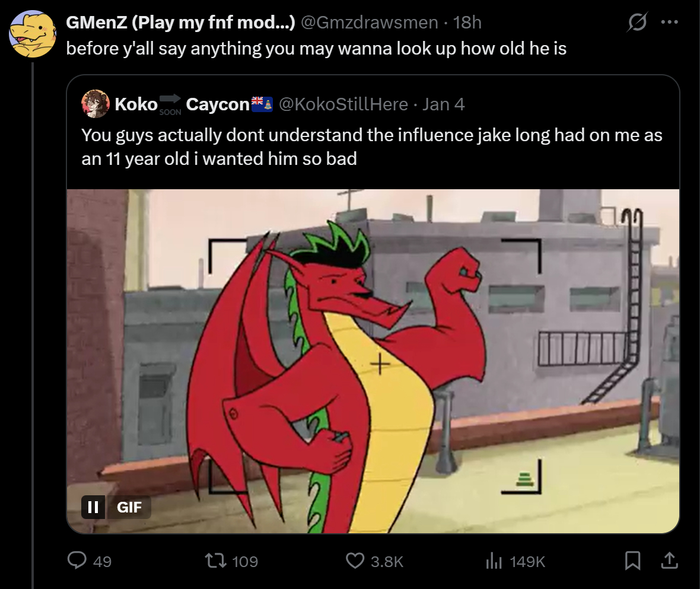This screenshot has width=700, height=589.
Task: Click the share upload icon
Action: (x=669, y=561)
